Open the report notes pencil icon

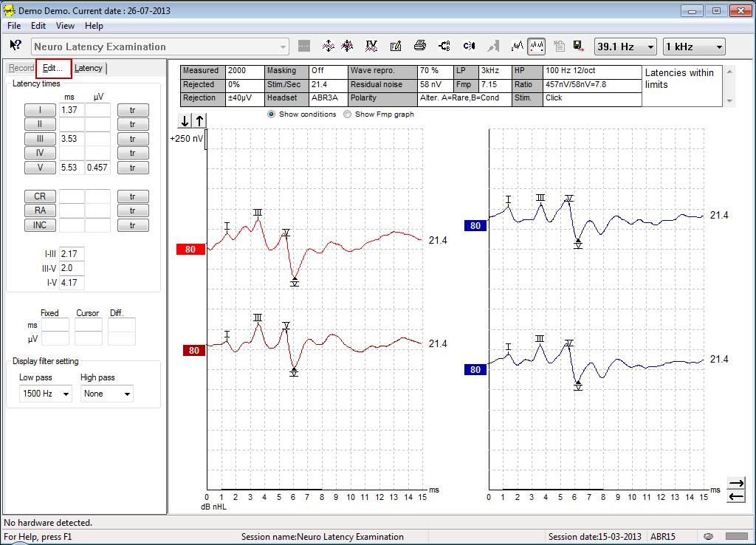coord(396,47)
